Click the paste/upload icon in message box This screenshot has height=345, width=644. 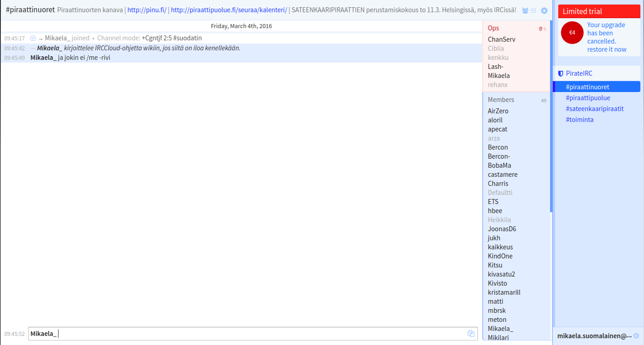click(471, 334)
